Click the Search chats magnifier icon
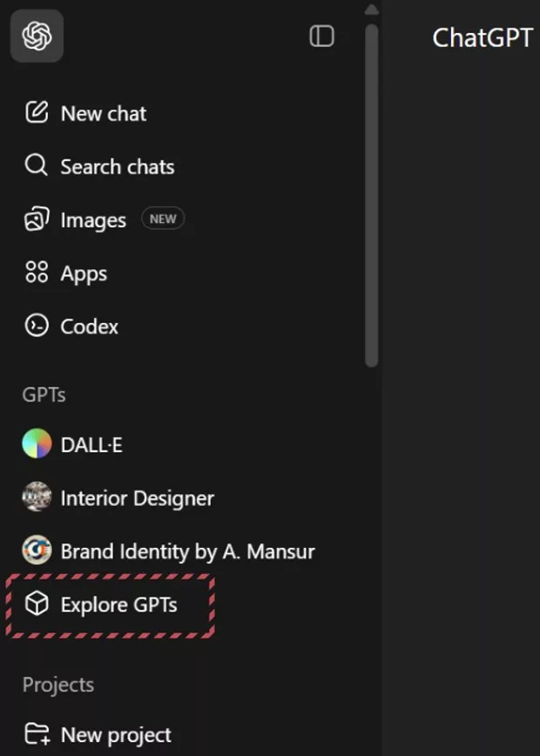540x756 pixels. [x=37, y=166]
